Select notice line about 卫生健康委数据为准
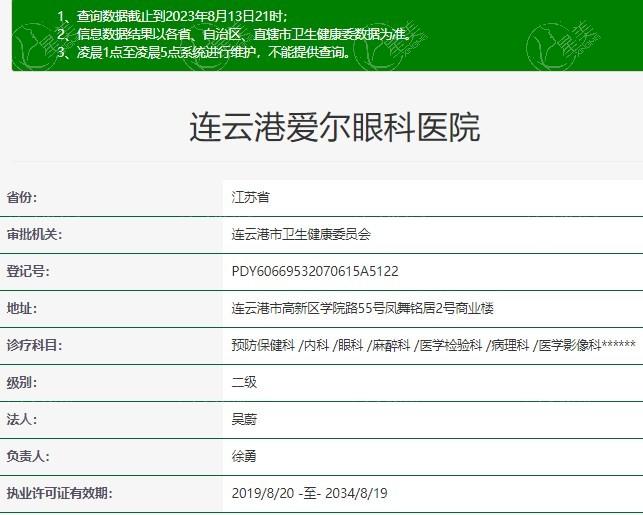This screenshot has width=643, height=515. click(233, 34)
